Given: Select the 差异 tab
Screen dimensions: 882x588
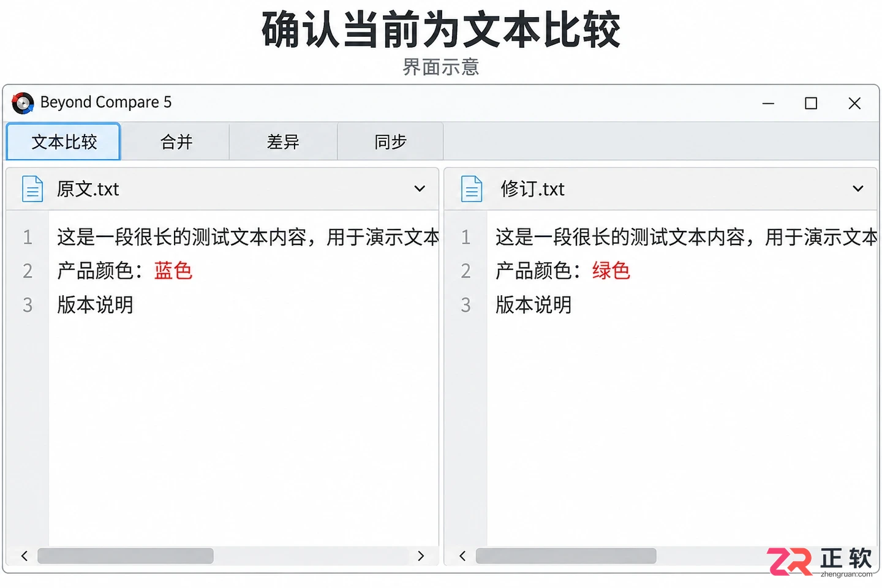Looking at the screenshot, I should click(x=283, y=142).
